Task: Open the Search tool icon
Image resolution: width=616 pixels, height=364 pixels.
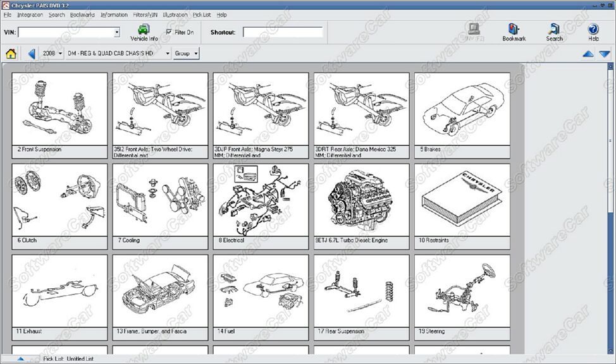Action: (x=554, y=32)
